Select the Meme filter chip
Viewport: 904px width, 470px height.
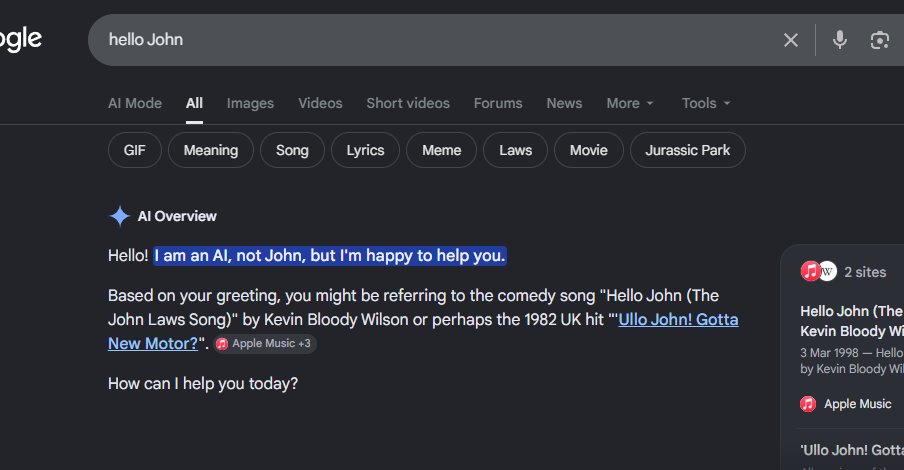pyautogui.click(x=441, y=150)
